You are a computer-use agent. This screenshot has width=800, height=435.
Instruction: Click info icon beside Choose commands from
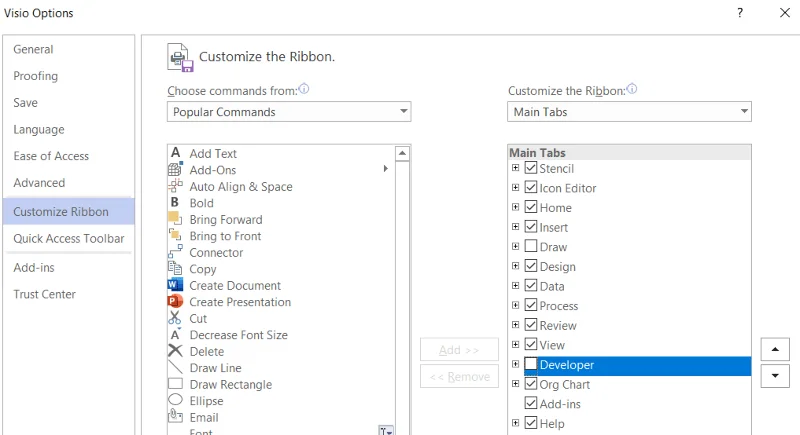[x=304, y=89]
